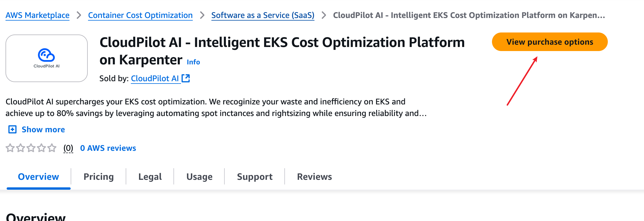Screen dimensions: 644x221
Task: Visit the CloudPilot AI seller link
Action: [155, 78]
